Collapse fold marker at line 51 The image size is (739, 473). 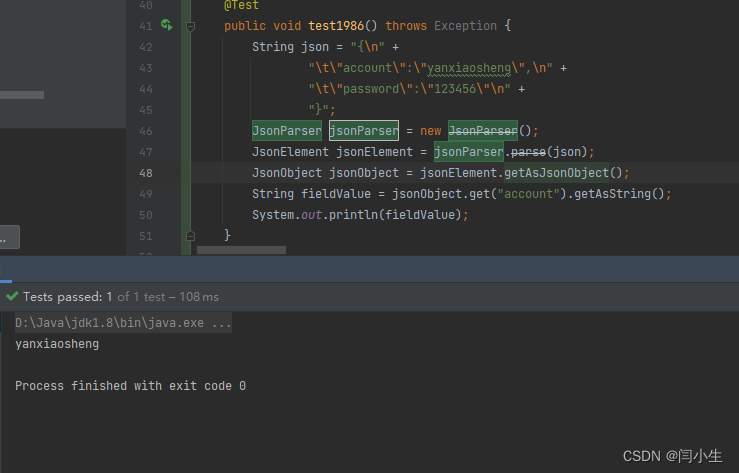tap(190, 236)
